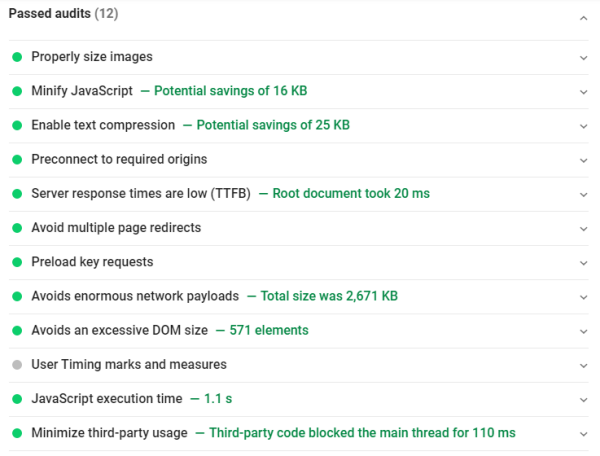Click green dot beside JavaScript execution time
This screenshot has height=456, width=600.
pos(17,399)
